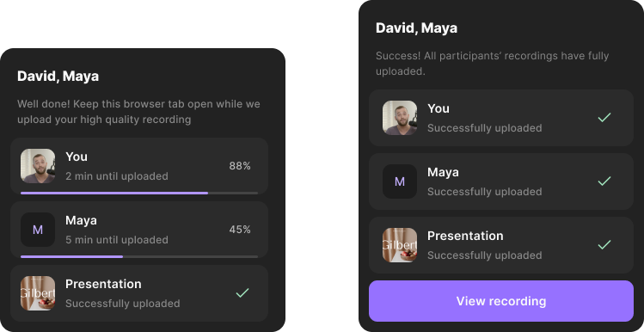
Task: Click the Presentation thumbnail in the success panel
Action: click(x=400, y=245)
